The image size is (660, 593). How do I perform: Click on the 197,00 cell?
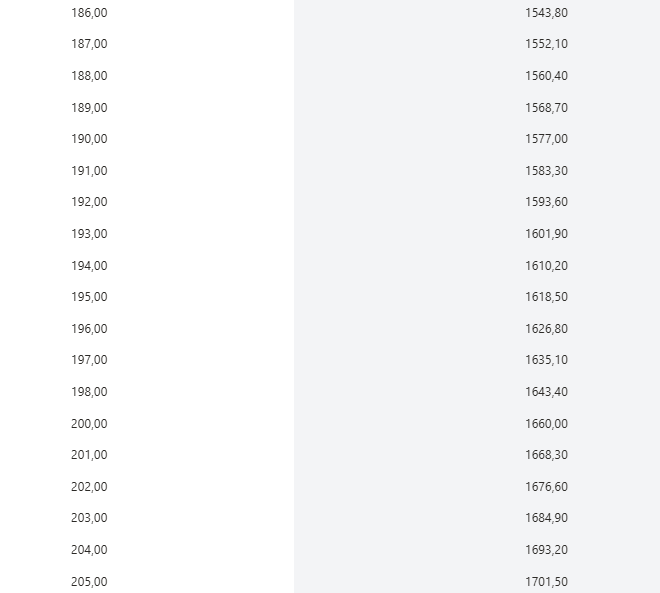click(89, 360)
